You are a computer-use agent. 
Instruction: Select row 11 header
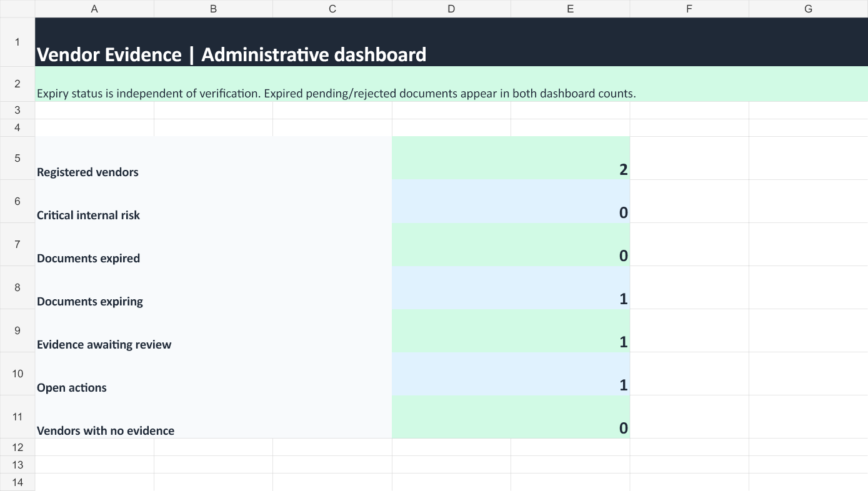click(17, 417)
